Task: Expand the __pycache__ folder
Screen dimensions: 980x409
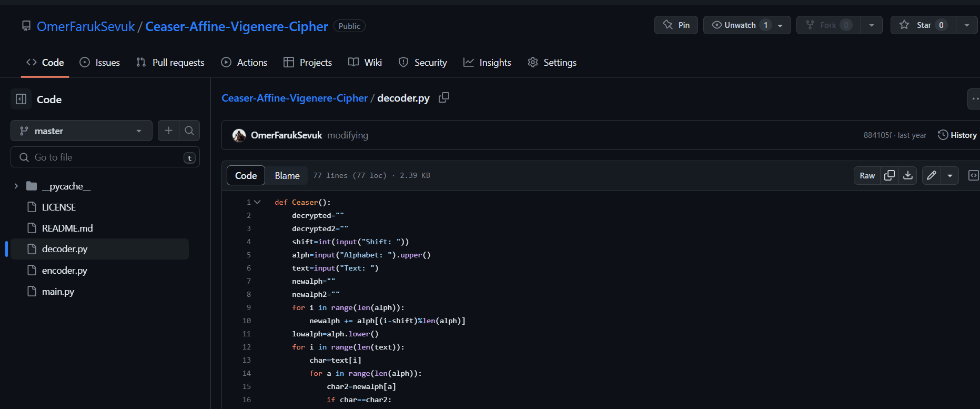Action: [x=16, y=186]
